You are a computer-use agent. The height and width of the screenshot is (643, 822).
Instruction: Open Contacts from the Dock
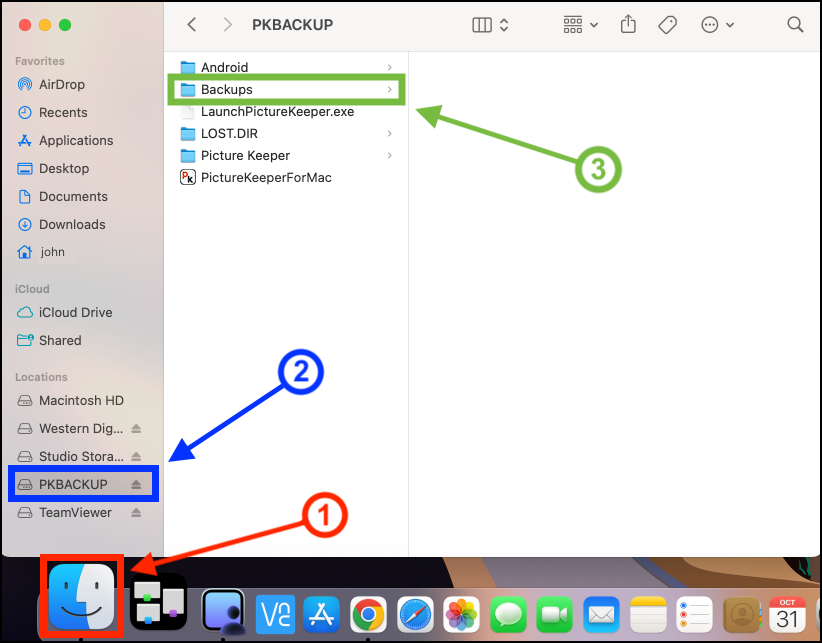coord(741,614)
